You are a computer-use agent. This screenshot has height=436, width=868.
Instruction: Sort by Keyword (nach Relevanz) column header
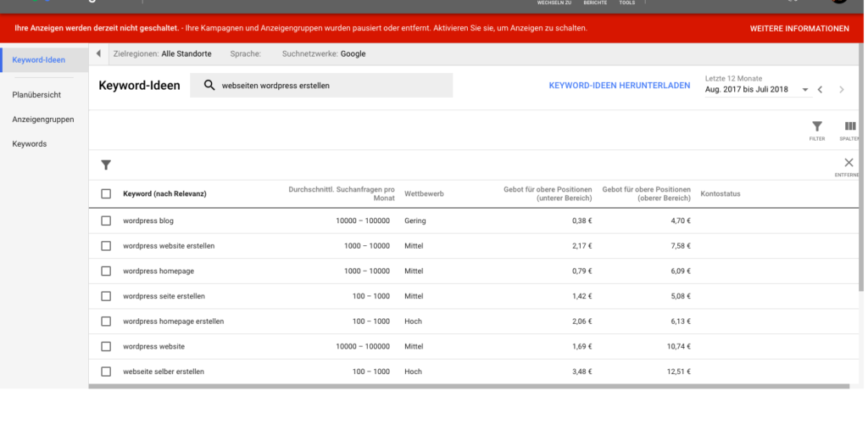tap(164, 194)
